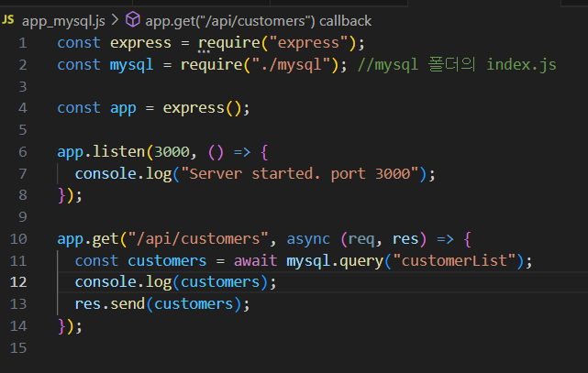
Task: Click the arrow '=>' on line 6
Action: (242, 152)
